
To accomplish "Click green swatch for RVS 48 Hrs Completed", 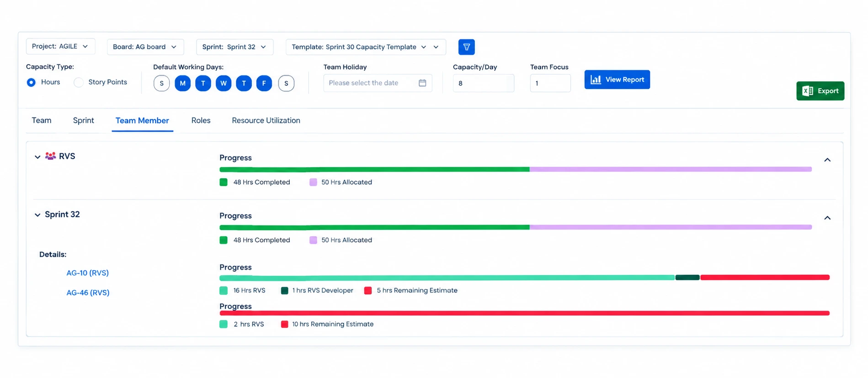I will point(224,182).
